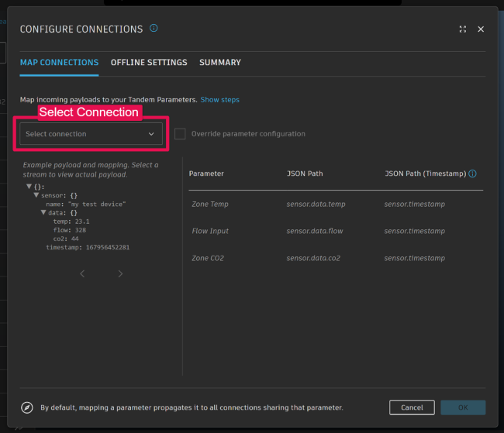Viewport: 504px width, 433px height.
Task: Open the Select connection dropdown
Action: (91, 134)
